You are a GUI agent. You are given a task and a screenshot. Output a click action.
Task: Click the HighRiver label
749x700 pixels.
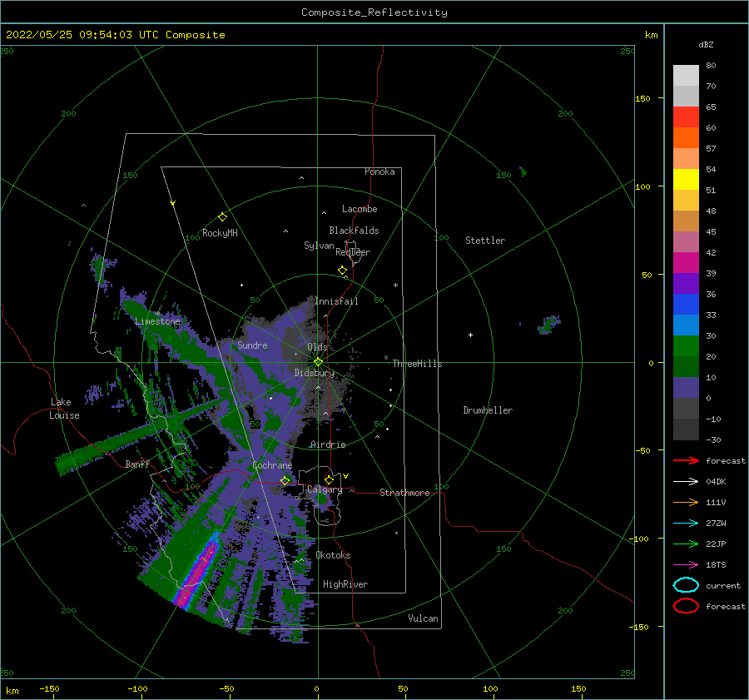pos(345,584)
